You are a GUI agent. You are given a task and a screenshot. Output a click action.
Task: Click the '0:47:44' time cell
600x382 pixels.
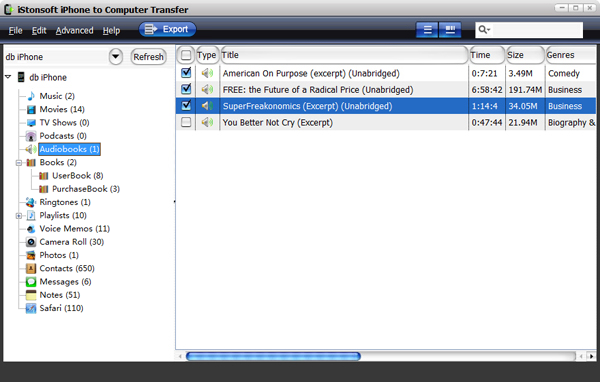[x=487, y=122]
